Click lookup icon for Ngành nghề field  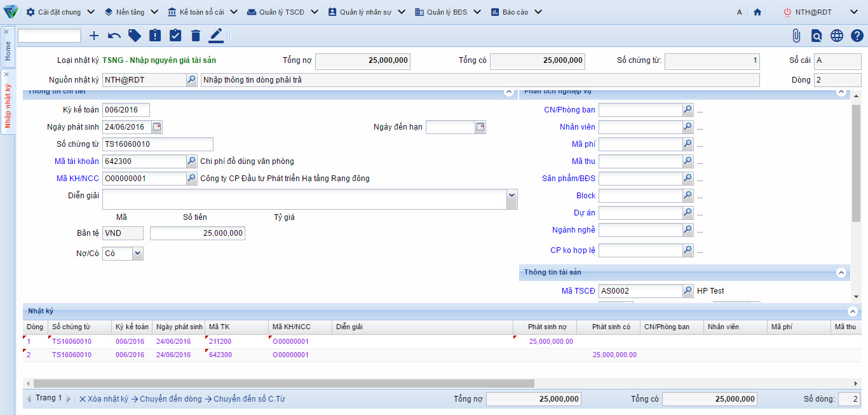pos(688,230)
